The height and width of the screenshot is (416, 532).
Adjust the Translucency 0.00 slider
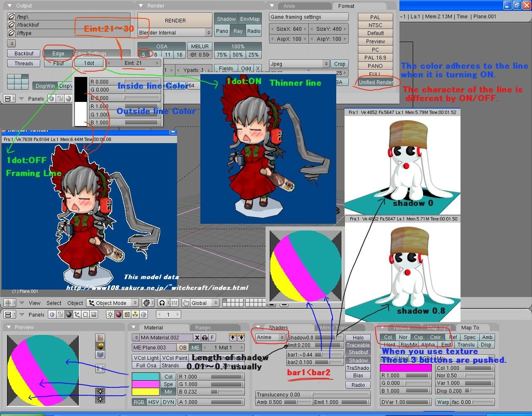313,395
